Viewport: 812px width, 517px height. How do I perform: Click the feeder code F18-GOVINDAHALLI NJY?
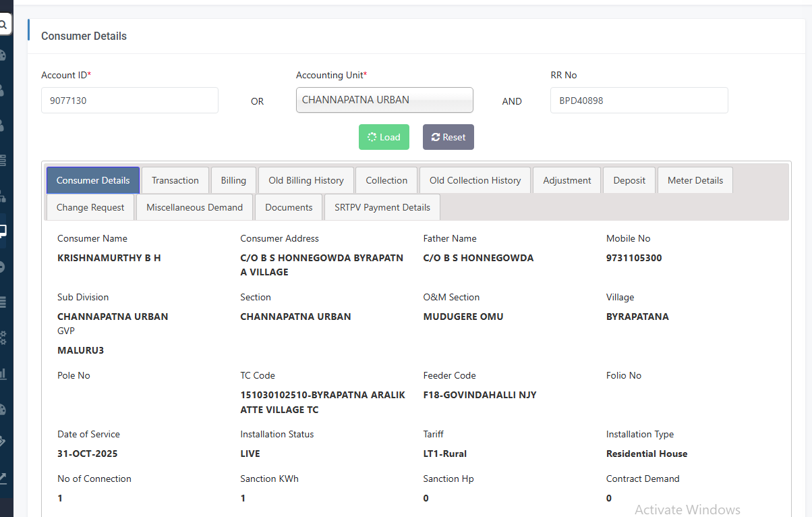click(x=480, y=395)
